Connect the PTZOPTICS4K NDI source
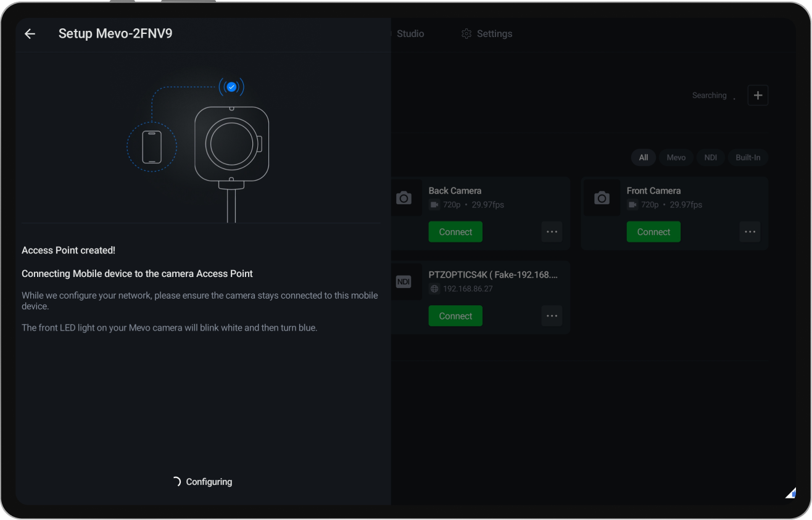 point(455,316)
